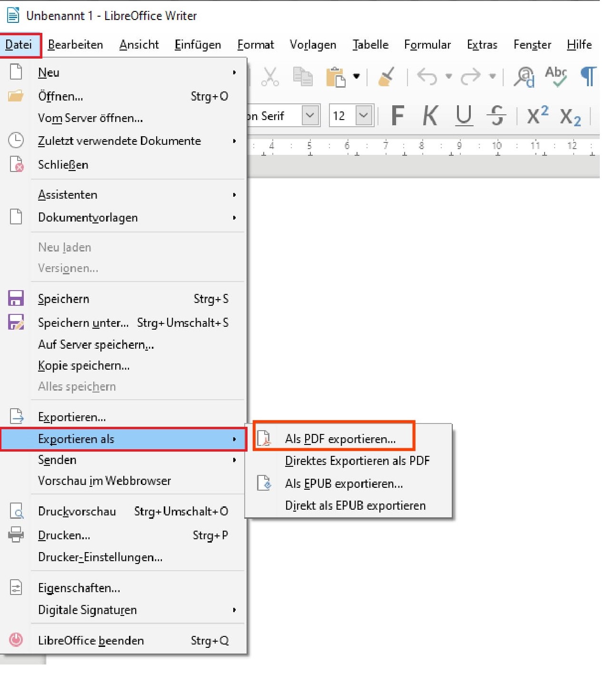
Task: Click the EPUB document icon
Action: click(264, 483)
